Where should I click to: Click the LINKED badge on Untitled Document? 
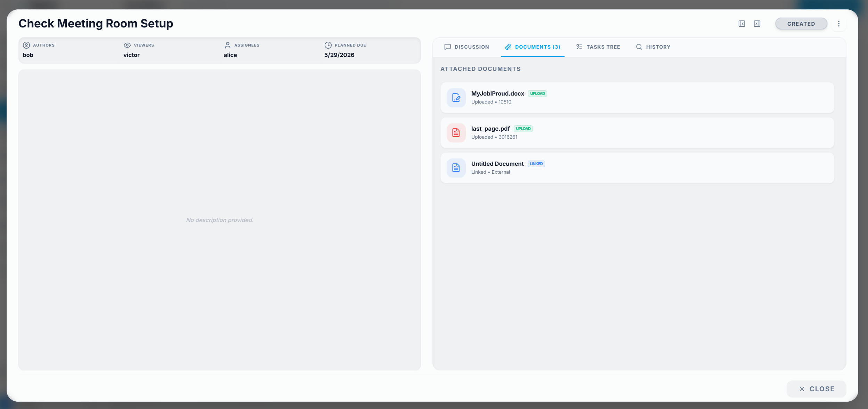pos(536,164)
